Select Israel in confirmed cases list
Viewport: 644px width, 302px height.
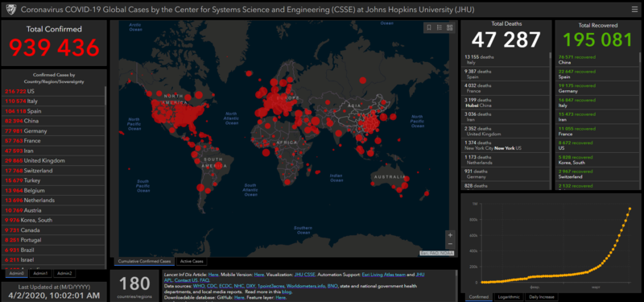[x=53, y=259]
